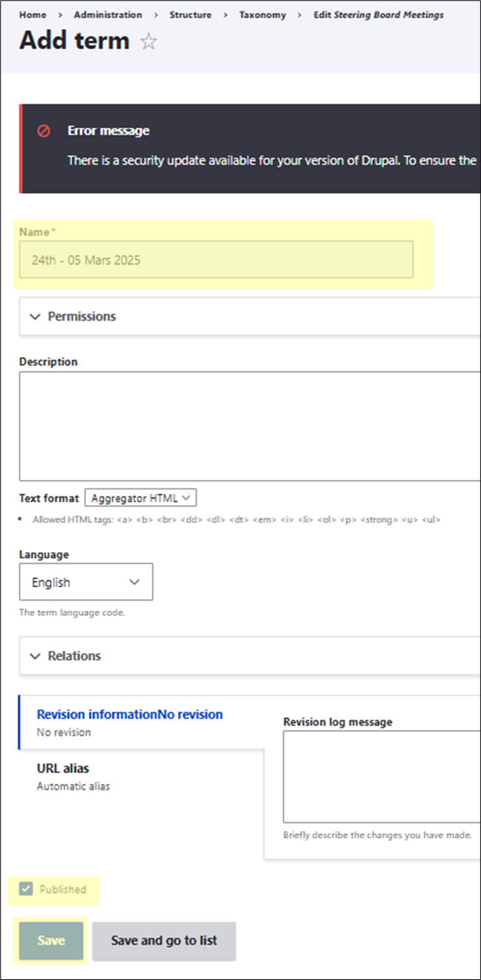
Task: Open the Taxonomy breadcrumb link
Action: (262, 15)
